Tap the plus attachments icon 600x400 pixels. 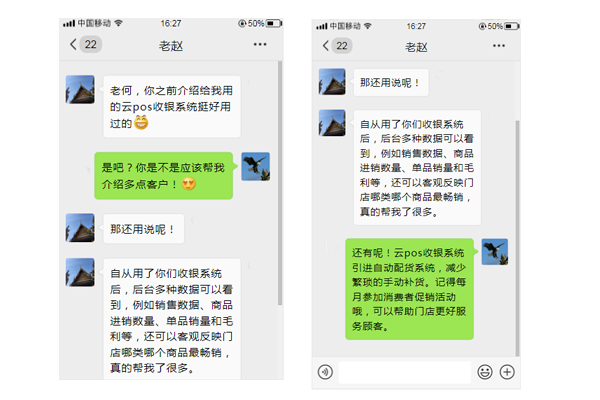pos(507,372)
